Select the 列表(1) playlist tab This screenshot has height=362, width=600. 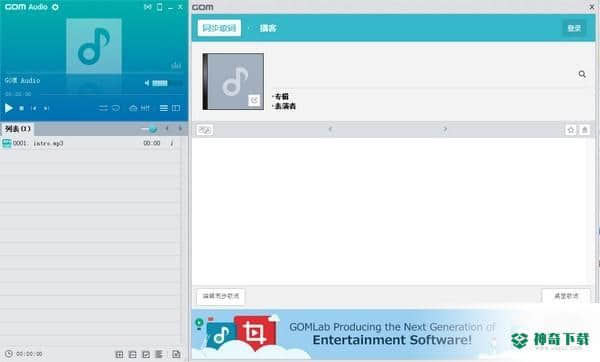18,129
